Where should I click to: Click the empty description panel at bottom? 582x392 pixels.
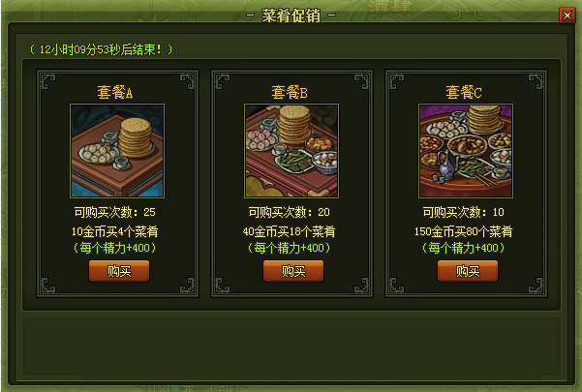point(291,346)
